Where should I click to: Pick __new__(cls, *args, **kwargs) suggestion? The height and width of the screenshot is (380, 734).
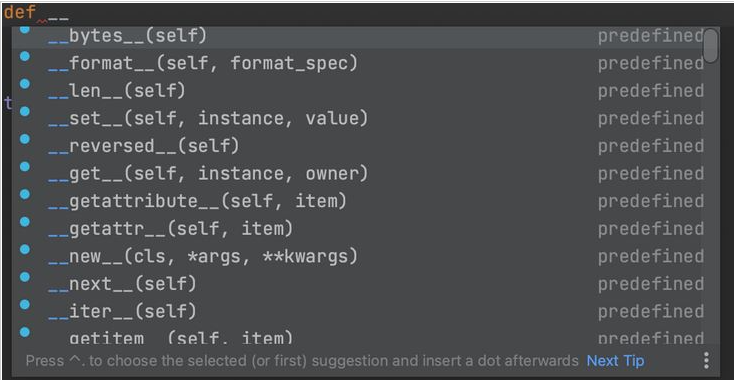358,256
